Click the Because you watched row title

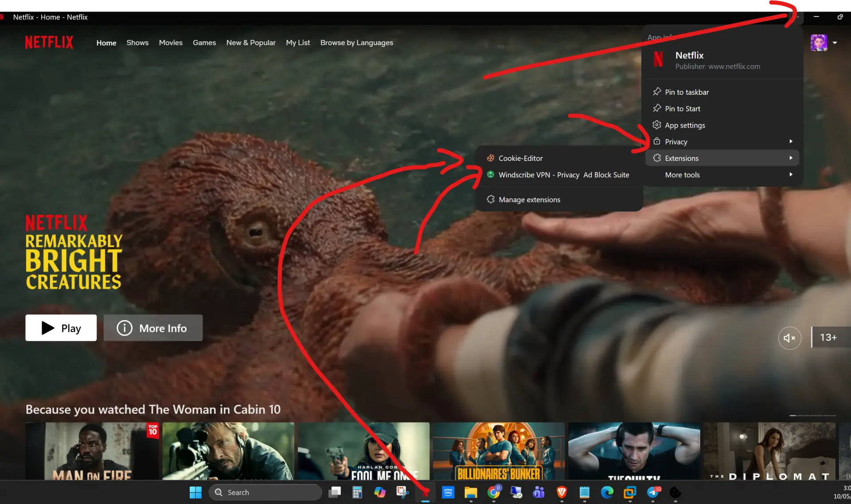[x=153, y=409]
